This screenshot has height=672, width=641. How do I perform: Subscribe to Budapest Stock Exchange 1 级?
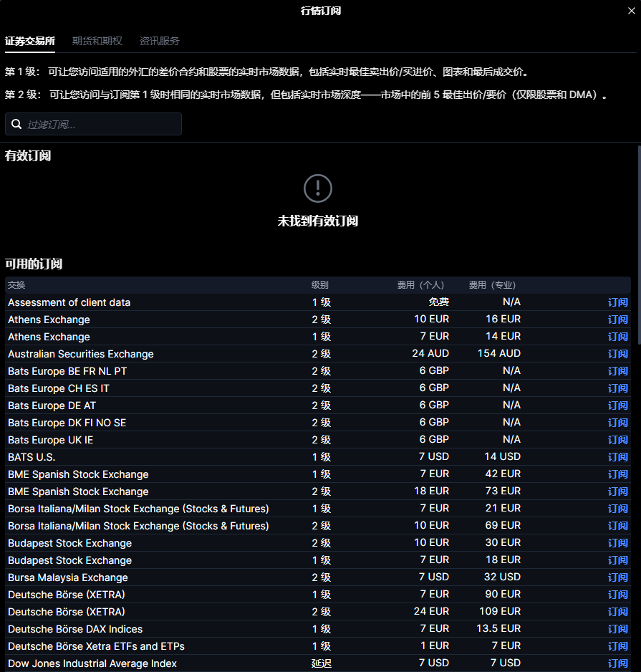tap(618, 560)
